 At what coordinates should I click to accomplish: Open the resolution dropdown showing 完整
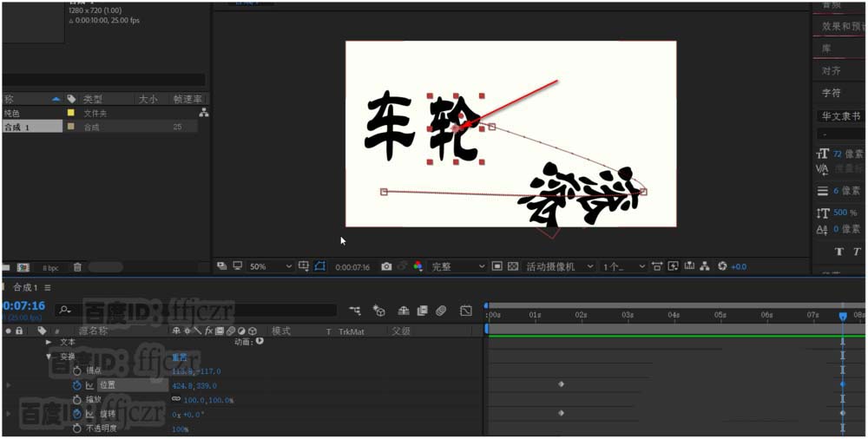click(x=457, y=267)
